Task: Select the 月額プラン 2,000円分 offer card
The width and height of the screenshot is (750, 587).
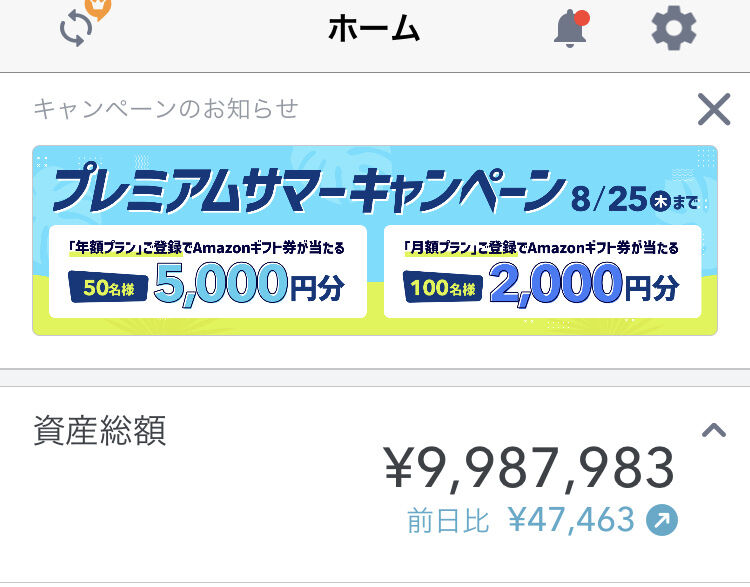Action: [542, 271]
